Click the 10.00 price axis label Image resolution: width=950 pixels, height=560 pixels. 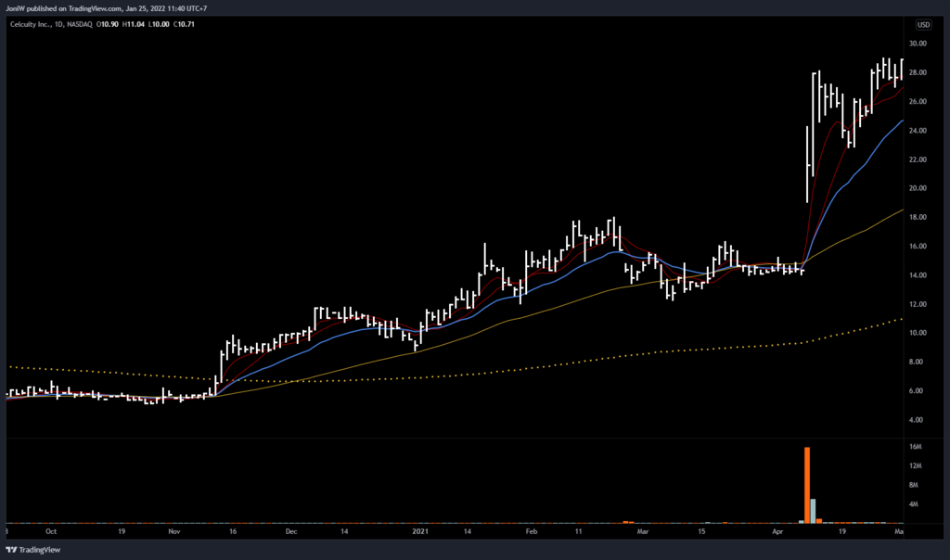[x=918, y=333]
